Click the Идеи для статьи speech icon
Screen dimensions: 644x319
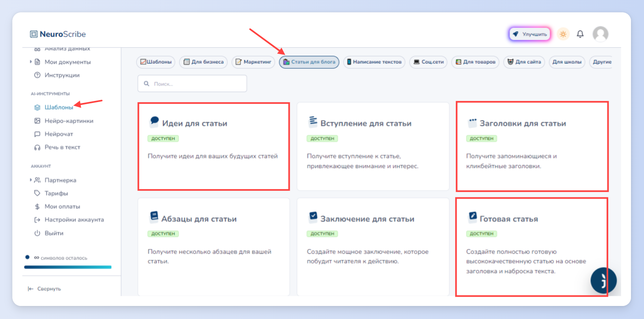tap(154, 121)
